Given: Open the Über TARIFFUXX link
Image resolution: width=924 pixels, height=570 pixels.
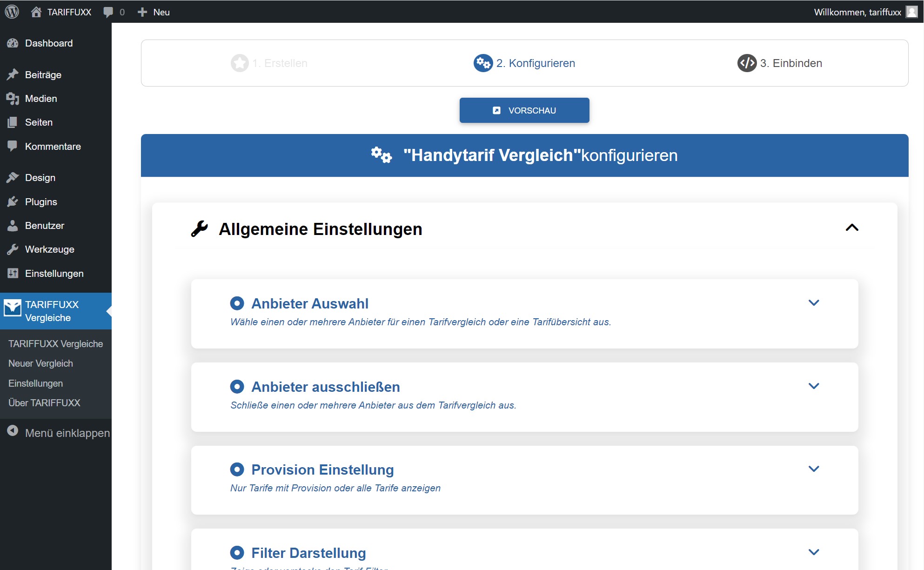Looking at the screenshot, I should pyautogui.click(x=44, y=403).
